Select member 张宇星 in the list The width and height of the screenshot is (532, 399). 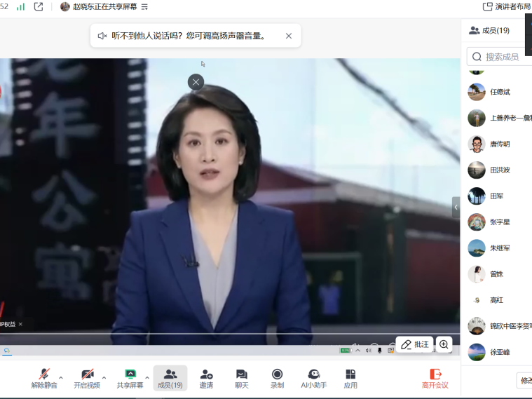click(498, 222)
